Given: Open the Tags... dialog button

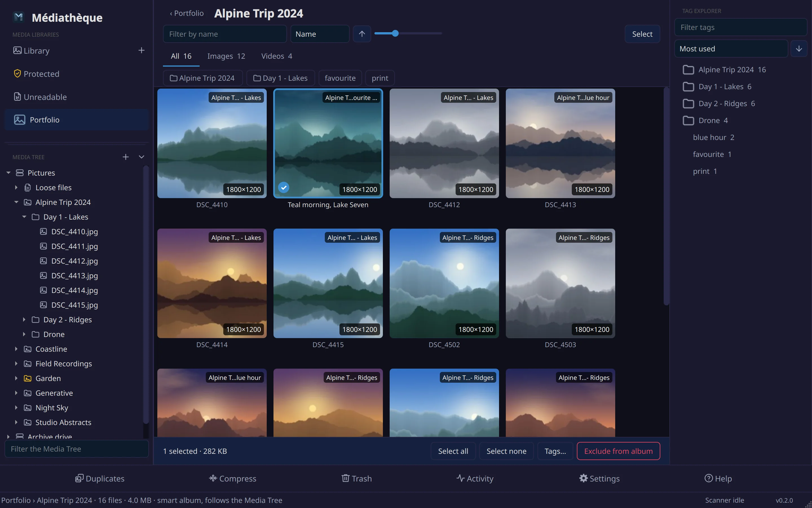Looking at the screenshot, I should pos(555,451).
